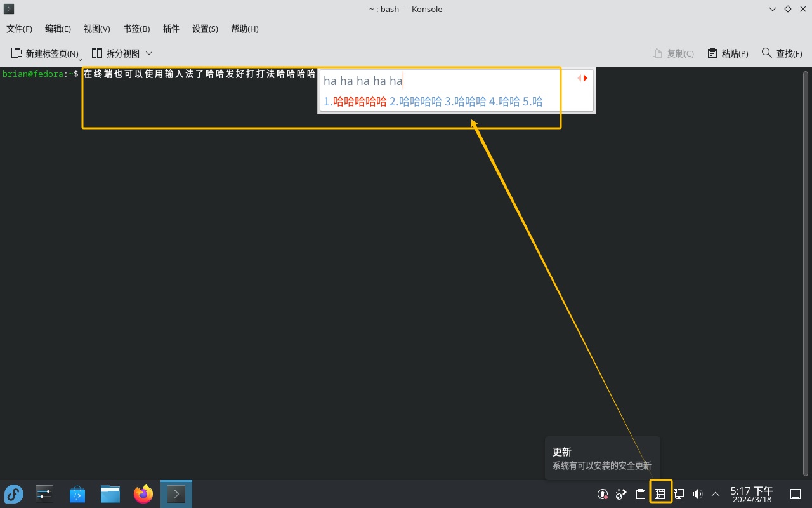
Task: Click the 更新 security update notification
Action: 601,458
